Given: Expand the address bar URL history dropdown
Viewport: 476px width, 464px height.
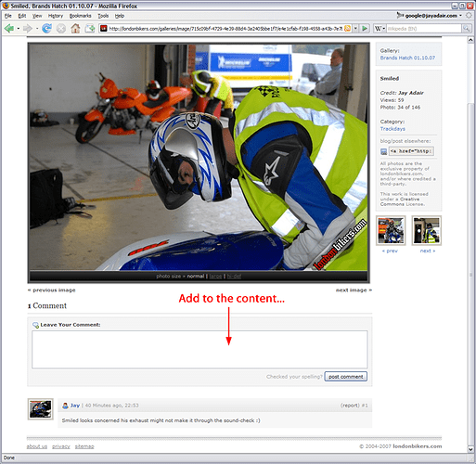Looking at the screenshot, I should point(355,29).
